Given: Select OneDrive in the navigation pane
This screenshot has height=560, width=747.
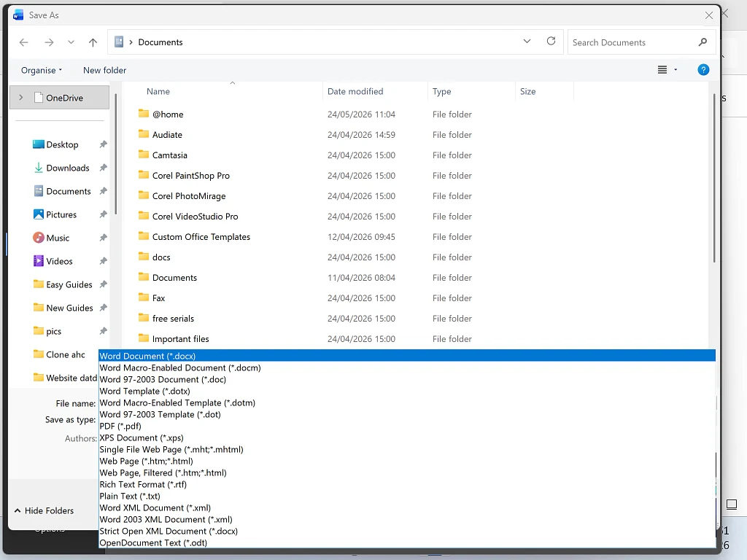Looking at the screenshot, I should (60, 98).
